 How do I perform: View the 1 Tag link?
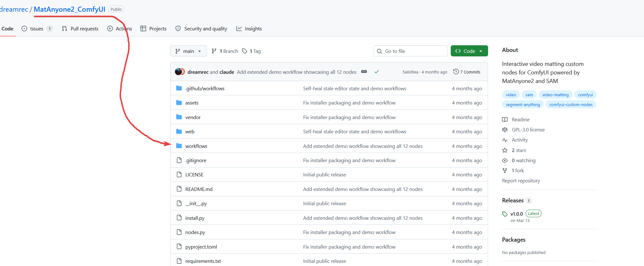pos(251,51)
